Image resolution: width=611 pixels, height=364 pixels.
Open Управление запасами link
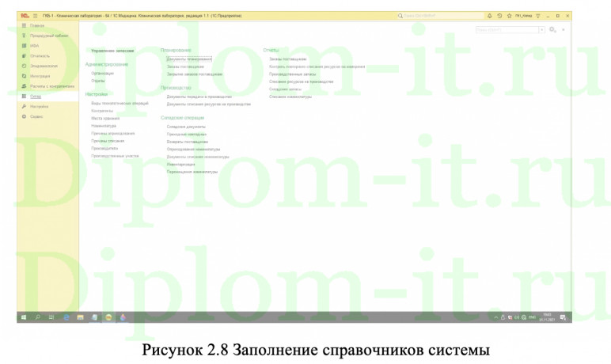[x=112, y=51]
